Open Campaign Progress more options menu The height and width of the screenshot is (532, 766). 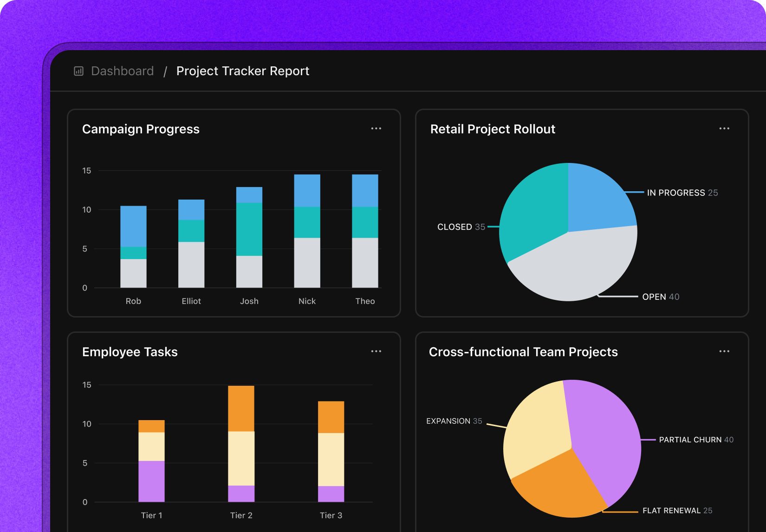coord(376,129)
